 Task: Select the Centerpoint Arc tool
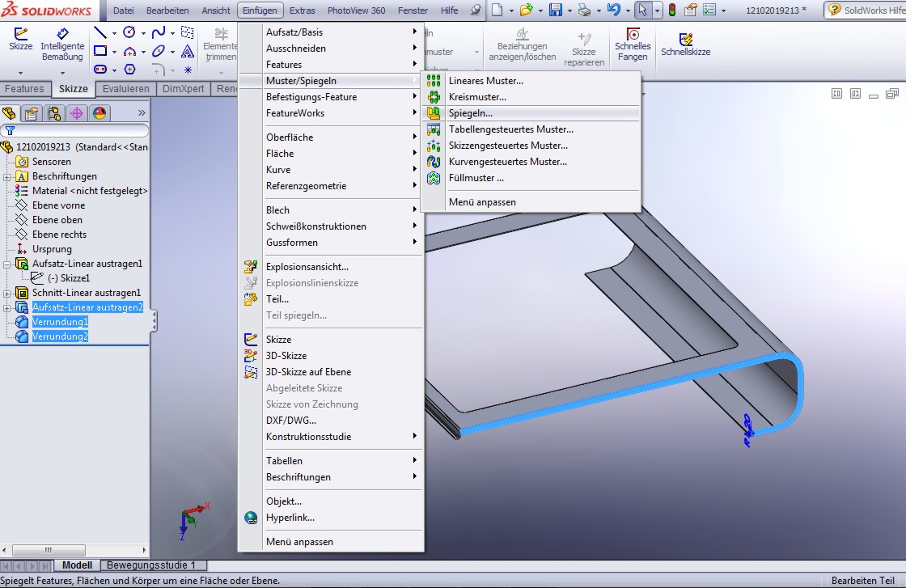coord(129,52)
